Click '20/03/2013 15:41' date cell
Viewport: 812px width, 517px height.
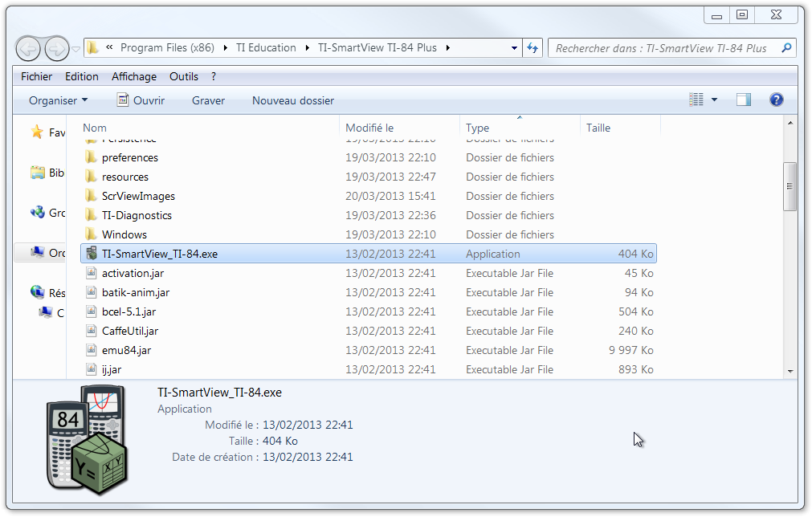390,196
